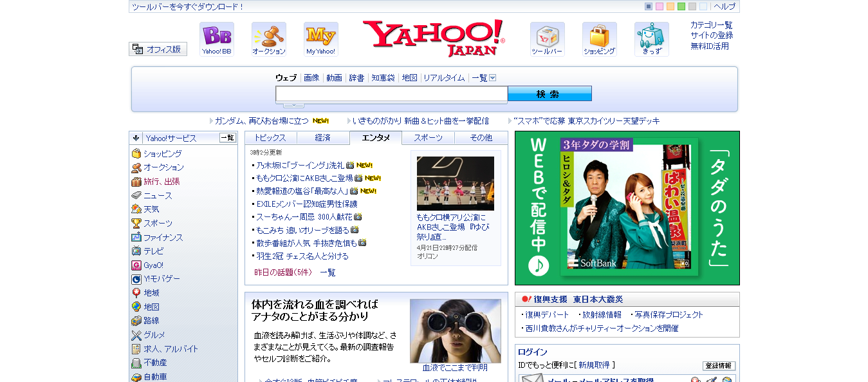Click the 地図 globe icon in sidebar
868x382 pixels.
pos(136,307)
